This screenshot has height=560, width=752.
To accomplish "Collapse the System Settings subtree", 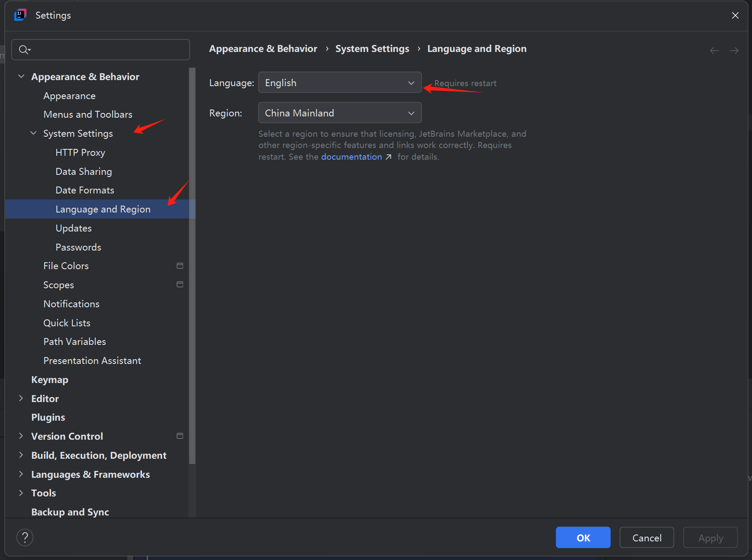I will 33,133.
